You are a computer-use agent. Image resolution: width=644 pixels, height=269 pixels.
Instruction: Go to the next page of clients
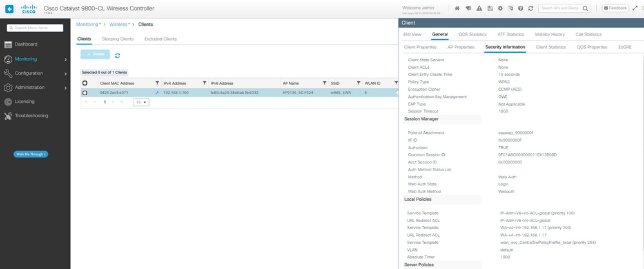click(x=114, y=102)
